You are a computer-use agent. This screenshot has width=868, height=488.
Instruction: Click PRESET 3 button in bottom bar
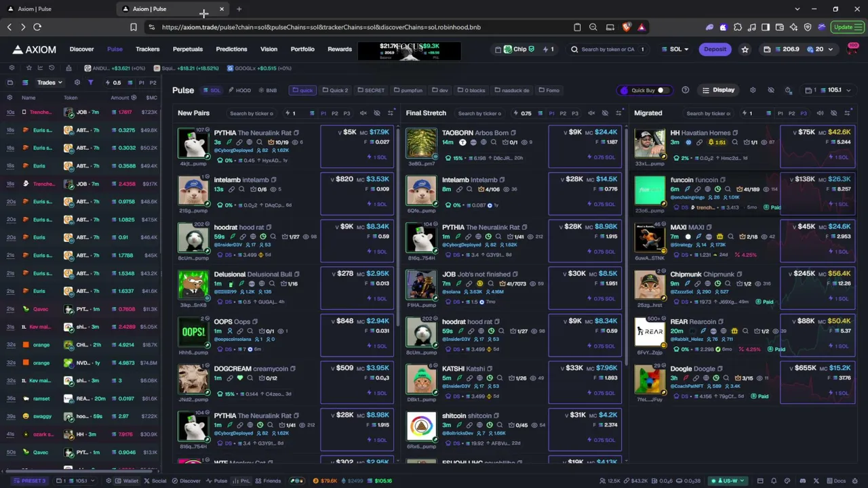click(30, 481)
